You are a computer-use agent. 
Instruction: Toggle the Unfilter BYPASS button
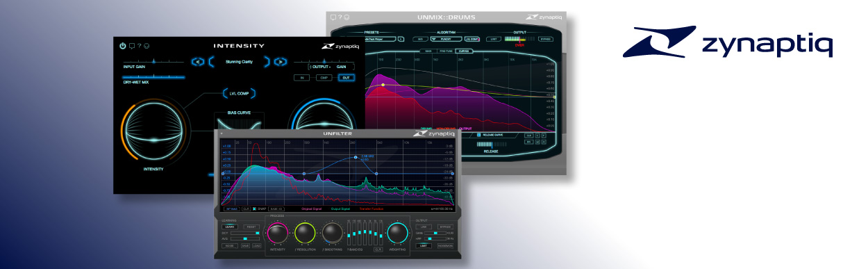pyautogui.click(x=446, y=227)
